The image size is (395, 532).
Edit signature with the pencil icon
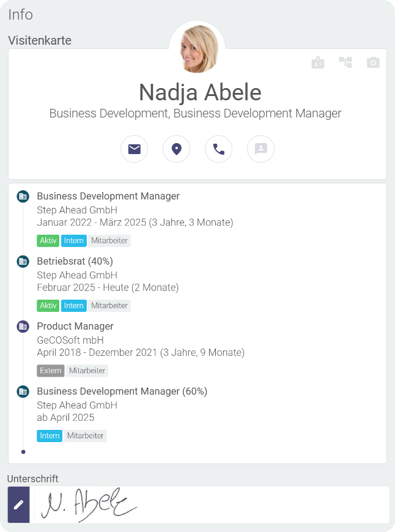point(18,504)
